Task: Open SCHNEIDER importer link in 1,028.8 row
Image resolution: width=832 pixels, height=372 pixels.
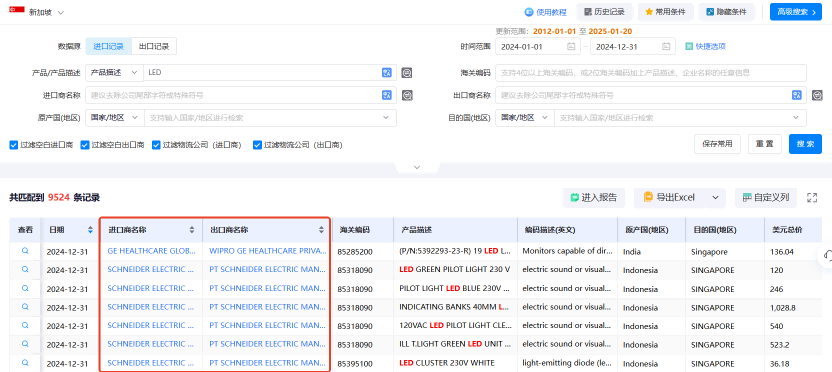Action: [x=151, y=307]
